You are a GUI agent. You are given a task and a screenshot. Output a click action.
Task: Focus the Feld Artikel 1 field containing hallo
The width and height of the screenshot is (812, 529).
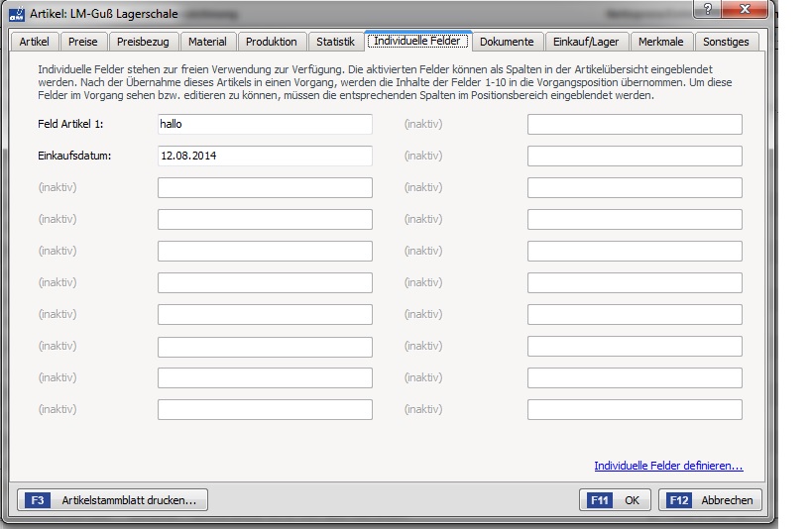point(265,124)
